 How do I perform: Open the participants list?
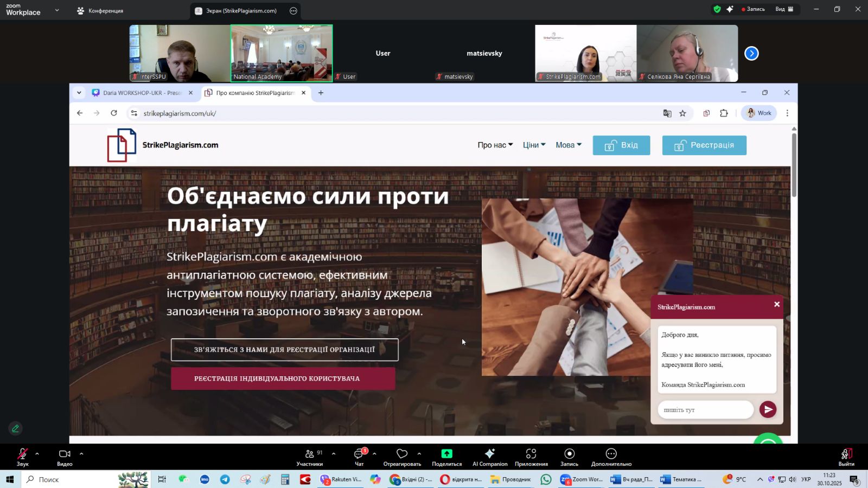point(310,457)
